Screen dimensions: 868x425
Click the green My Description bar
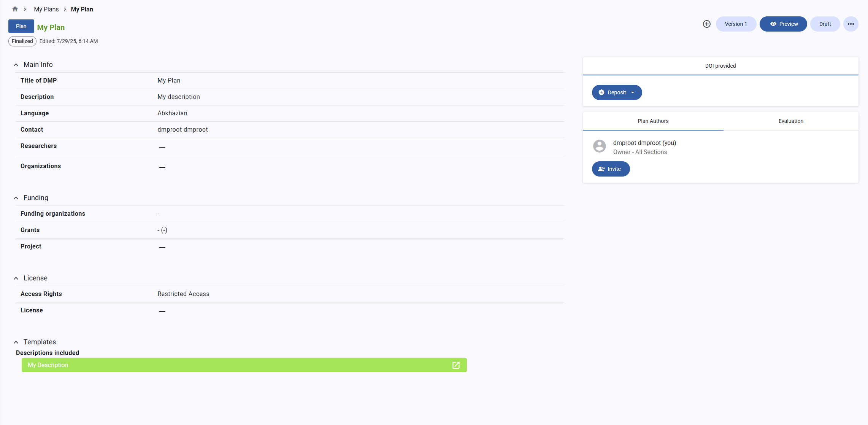pos(228,365)
